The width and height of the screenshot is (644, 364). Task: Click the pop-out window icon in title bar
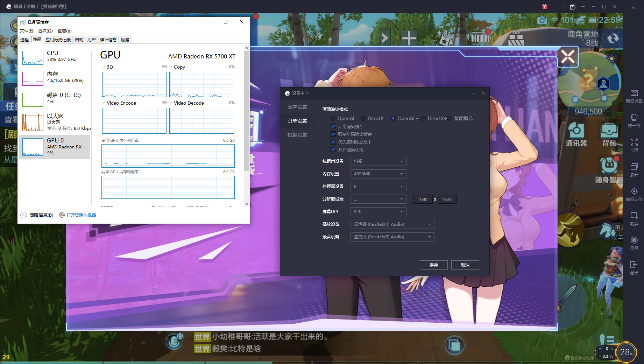click(572, 7)
